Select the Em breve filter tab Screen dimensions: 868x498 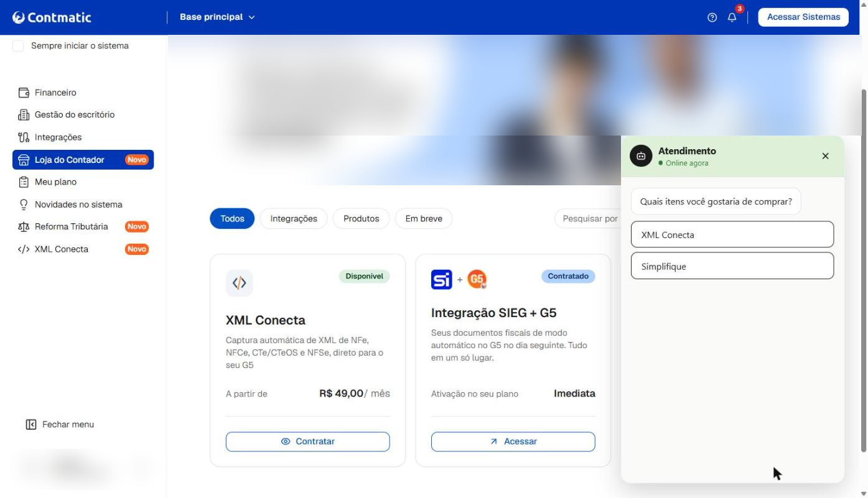tap(424, 219)
